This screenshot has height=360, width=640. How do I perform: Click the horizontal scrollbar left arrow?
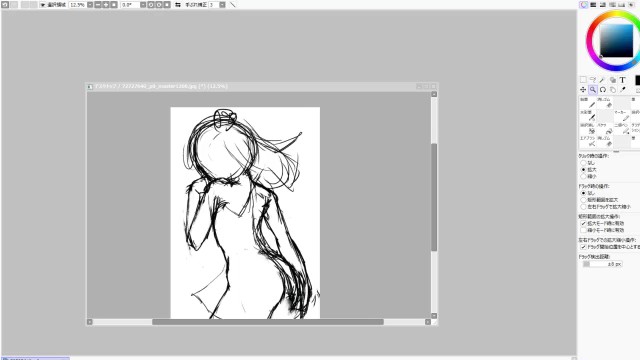(x=90, y=322)
